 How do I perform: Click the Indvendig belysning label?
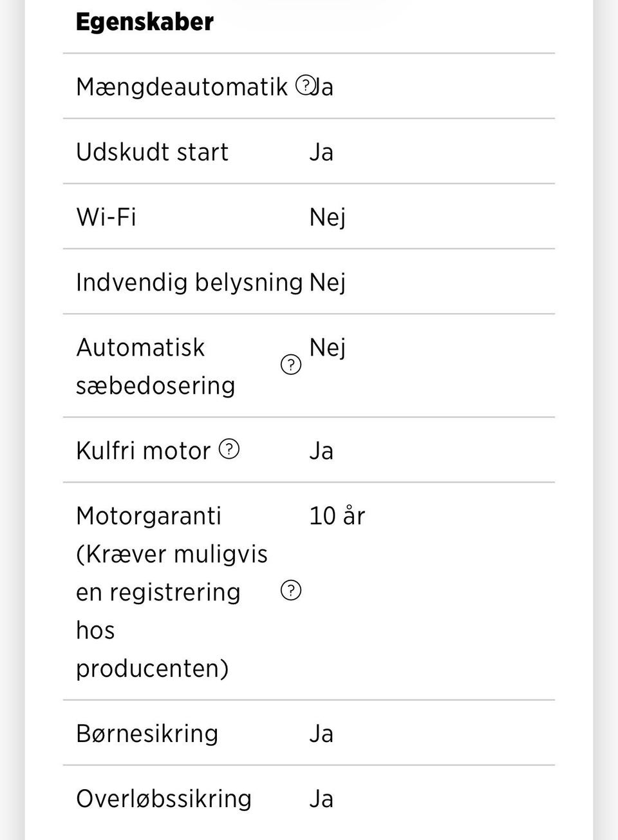pos(189,282)
